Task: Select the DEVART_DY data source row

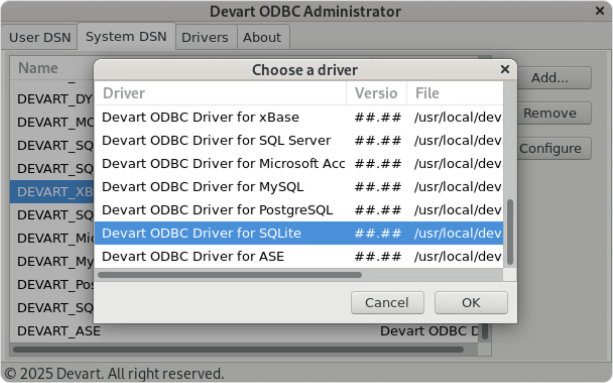Action: (52, 99)
